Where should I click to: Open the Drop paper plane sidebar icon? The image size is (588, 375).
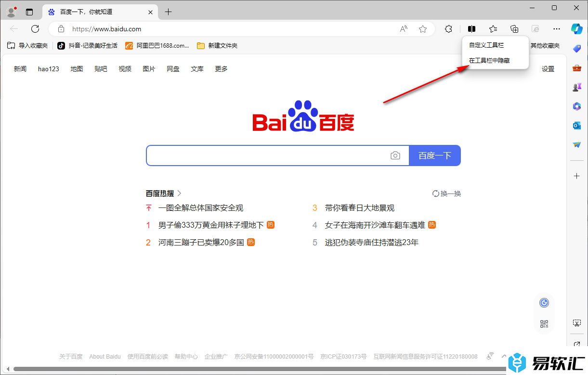tap(576, 144)
